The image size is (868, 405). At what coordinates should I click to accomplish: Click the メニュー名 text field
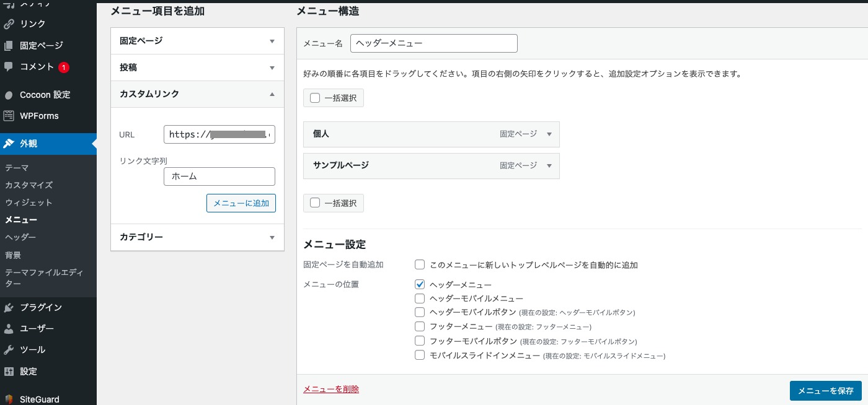(433, 43)
